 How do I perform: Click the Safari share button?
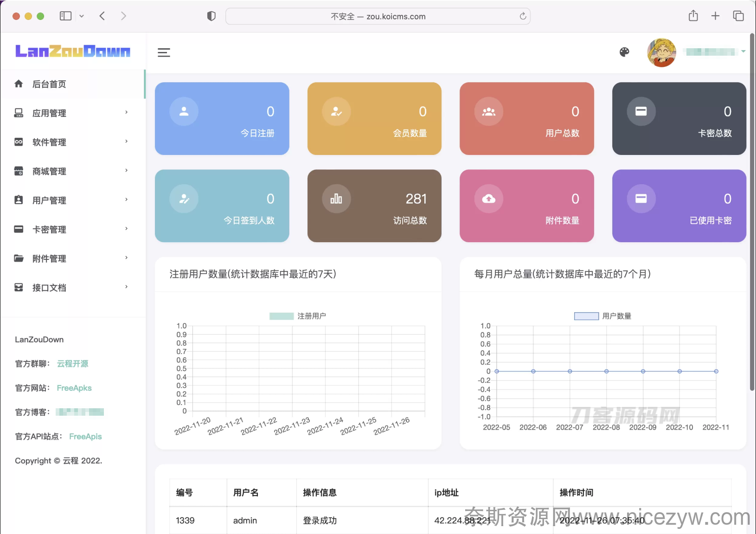[693, 16]
